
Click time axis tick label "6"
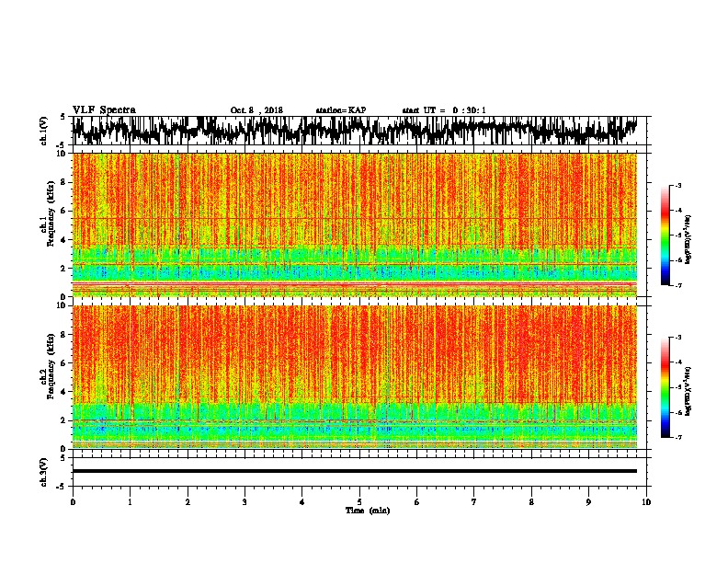(x=417, y=502)
